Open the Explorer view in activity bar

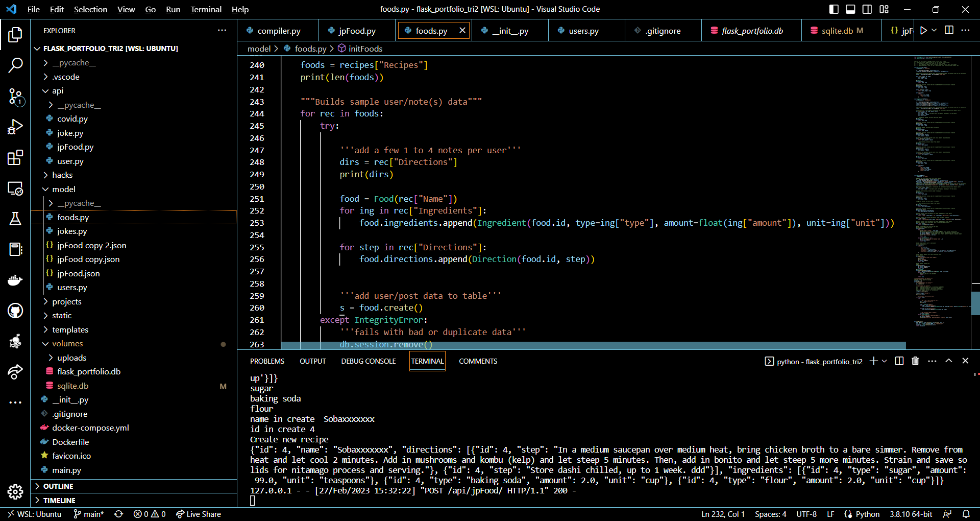15,35
